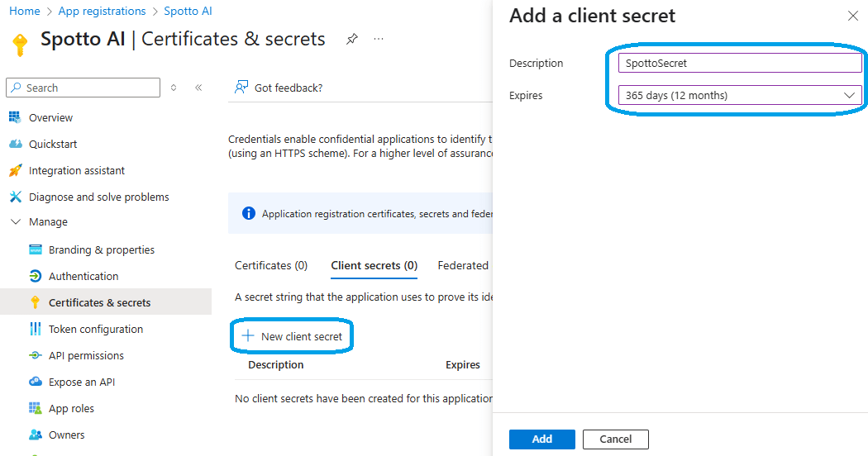Open the Expires dropdown

pyautogui.click(x=740, y=95)
